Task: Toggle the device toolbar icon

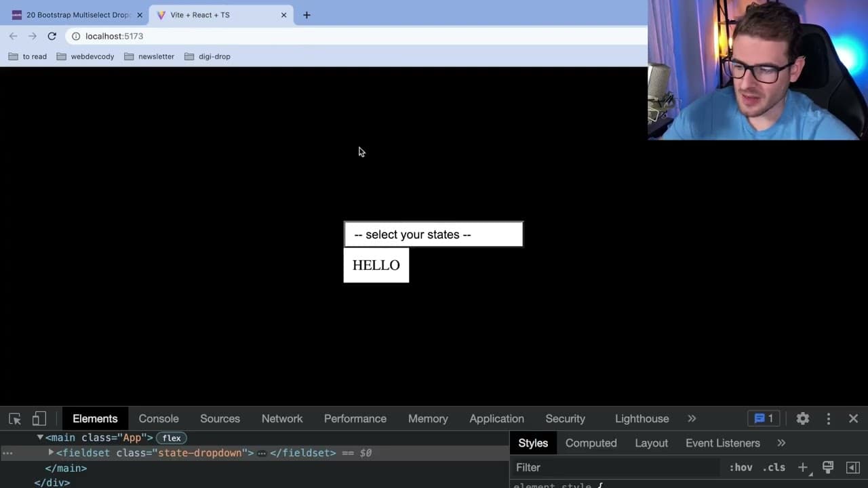Action: (x=39, y=419)
